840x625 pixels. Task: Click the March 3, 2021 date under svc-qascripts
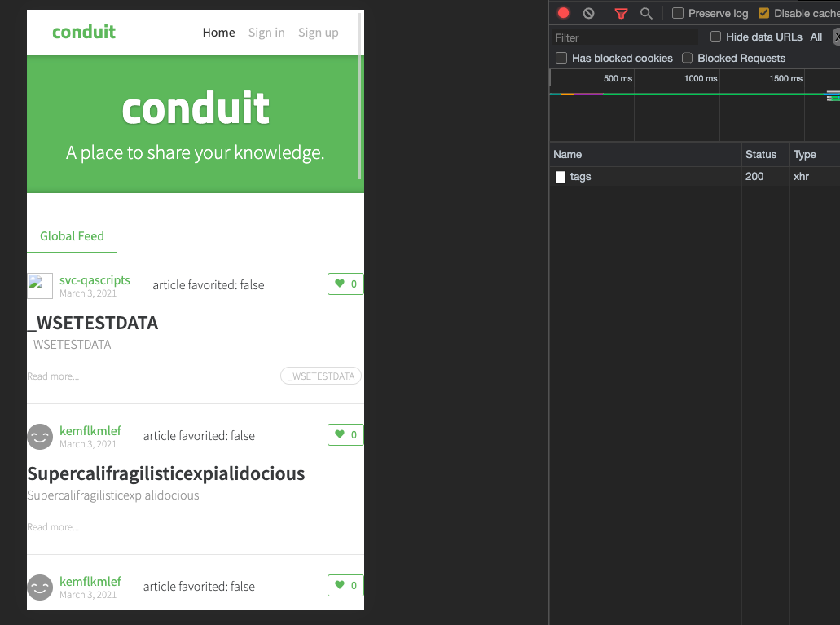88,293
